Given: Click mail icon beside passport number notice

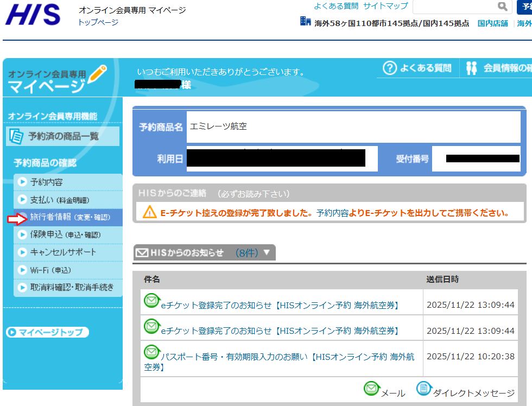Looking at the screenshot, I should coord(151,352).
